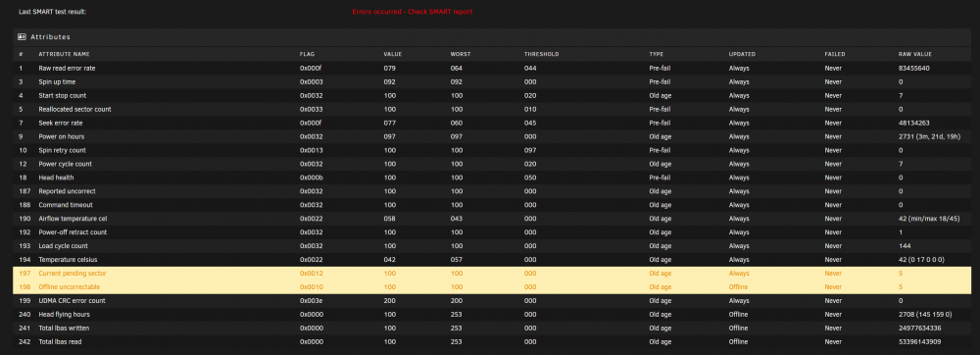Viewport: 980px width, 355px height.
Task: Select the 'Spin retry count' attribute name
Action: (63, 150)
